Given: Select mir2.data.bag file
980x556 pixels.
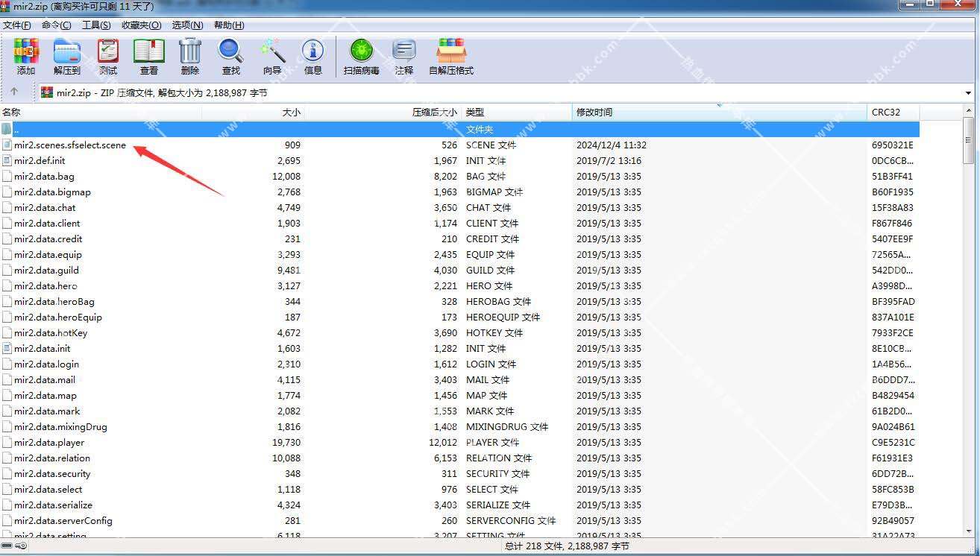Looking at the screenshot, I should pos(44,176).
